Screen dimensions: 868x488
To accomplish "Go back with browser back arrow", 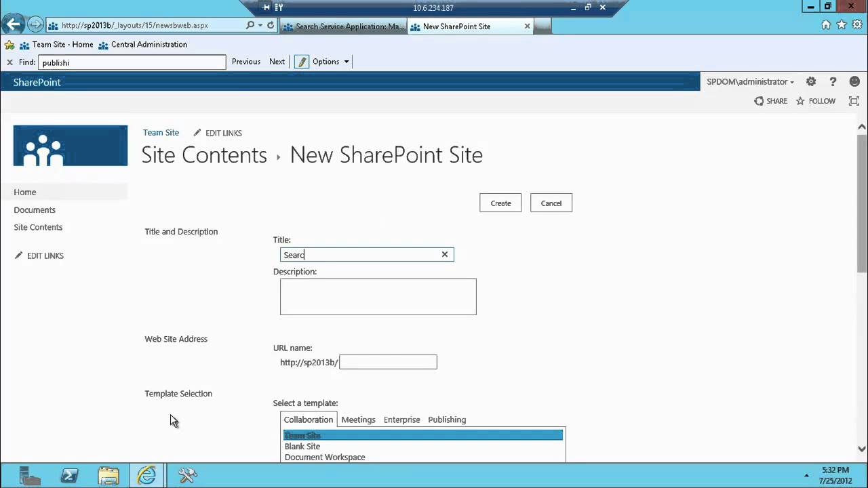I will (x=13, y=25).
